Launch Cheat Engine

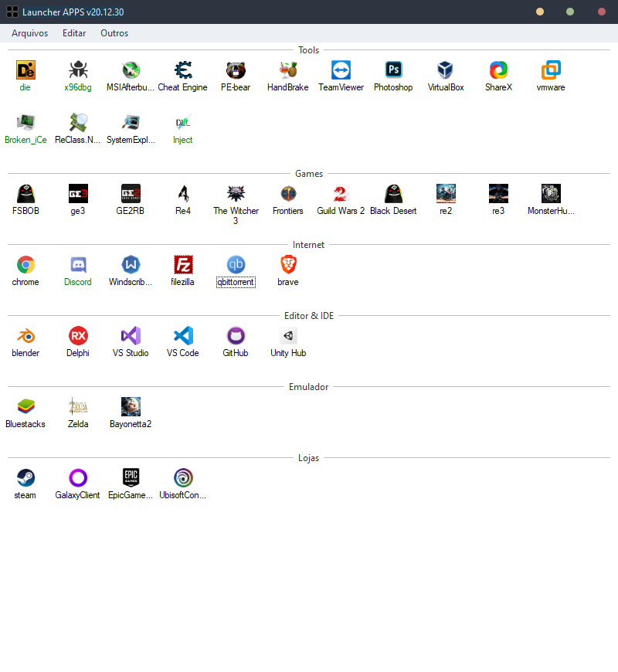tap(183, 70)
